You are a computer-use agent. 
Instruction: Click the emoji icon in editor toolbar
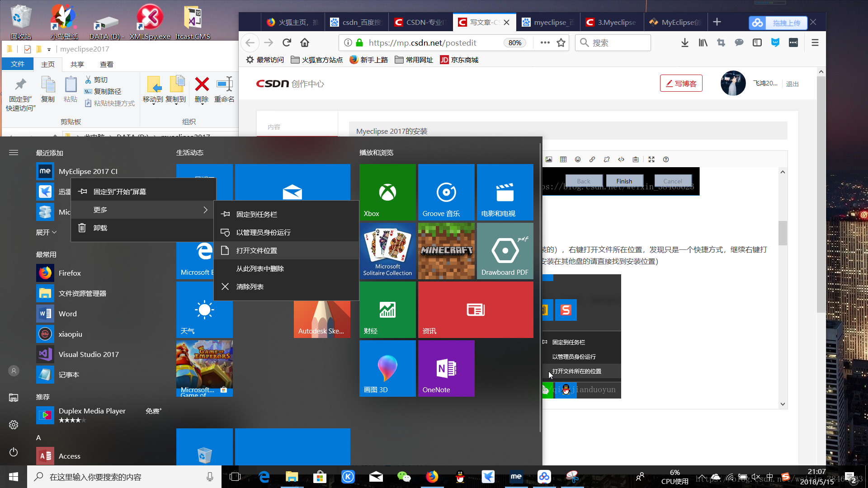(578, 160)
